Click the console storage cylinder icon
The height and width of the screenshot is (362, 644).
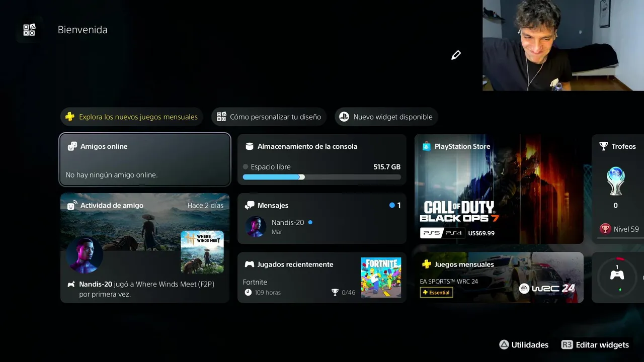pyautogui.click(x=249, y=146)
